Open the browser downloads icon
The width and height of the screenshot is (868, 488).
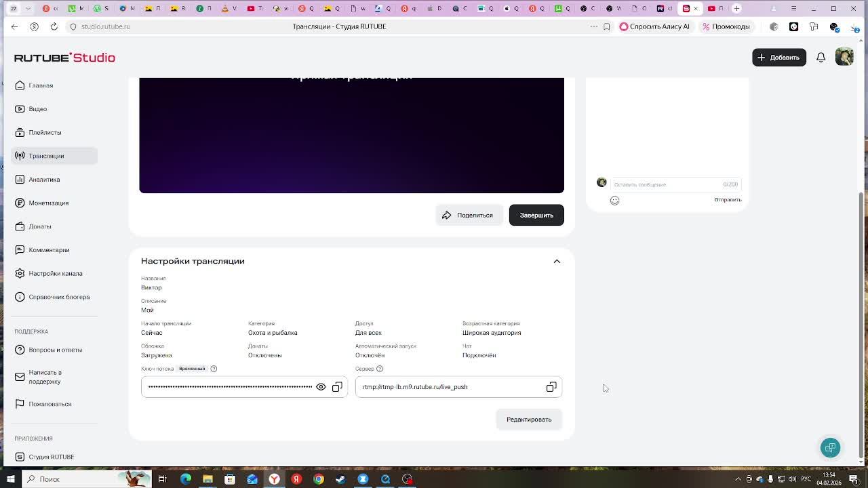[x=854, y=26]
